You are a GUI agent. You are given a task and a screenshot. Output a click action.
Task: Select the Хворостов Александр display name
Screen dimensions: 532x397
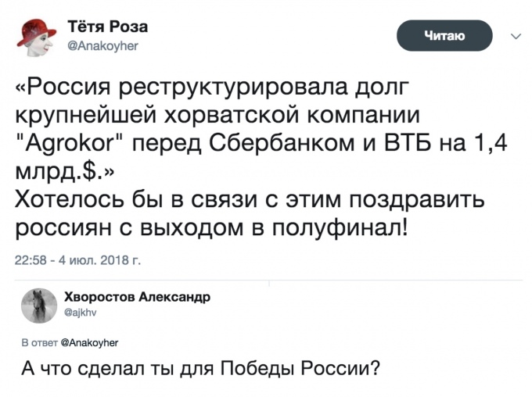pyautogui.click(x=135, y=297)
